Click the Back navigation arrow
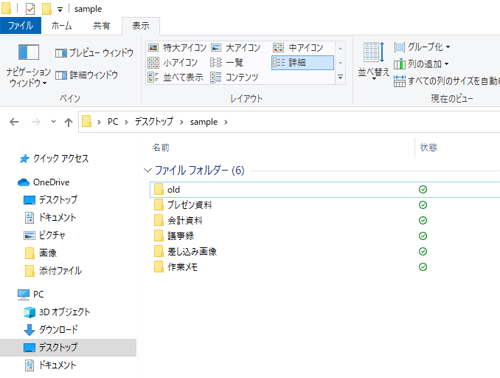 coord(14,122)
